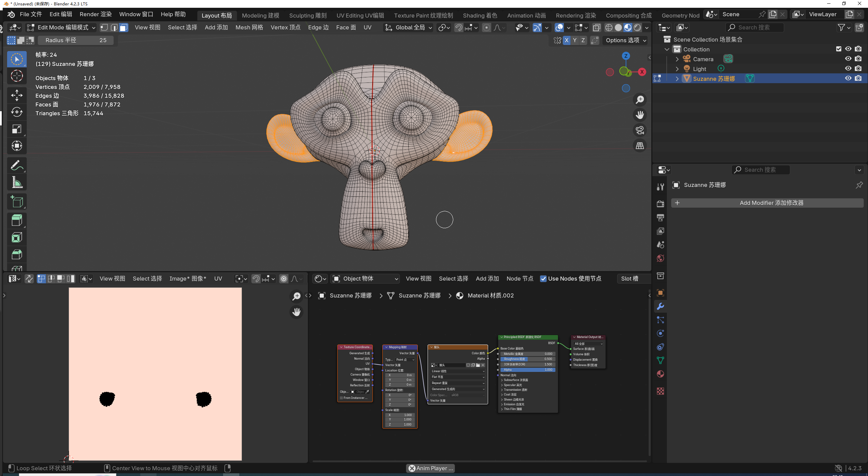
Task: Click the Radius value field
Action: pos(76,40)
